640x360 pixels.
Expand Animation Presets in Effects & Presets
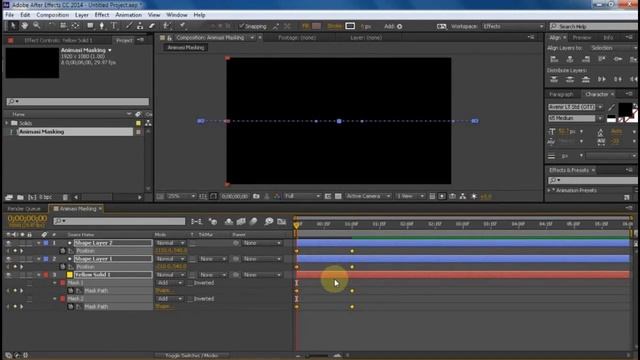(x=549, y=190)
